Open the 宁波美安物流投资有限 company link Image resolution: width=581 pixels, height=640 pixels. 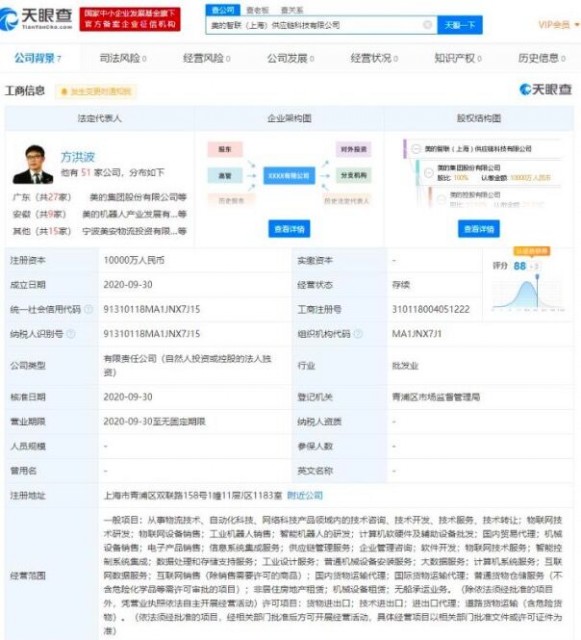tap(134, 231)
